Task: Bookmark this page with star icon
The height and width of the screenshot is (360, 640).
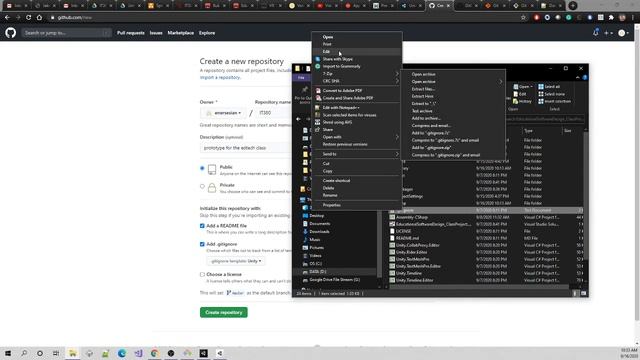Action: [x=523, y=18]
